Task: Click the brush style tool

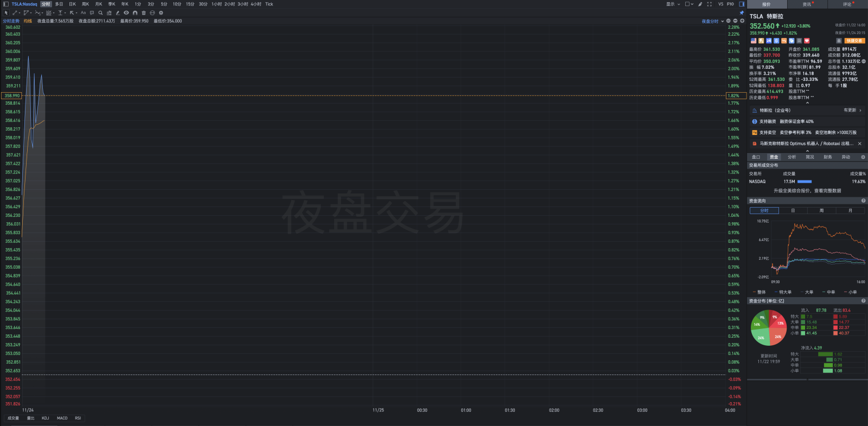Action: [x=118, y=12]
